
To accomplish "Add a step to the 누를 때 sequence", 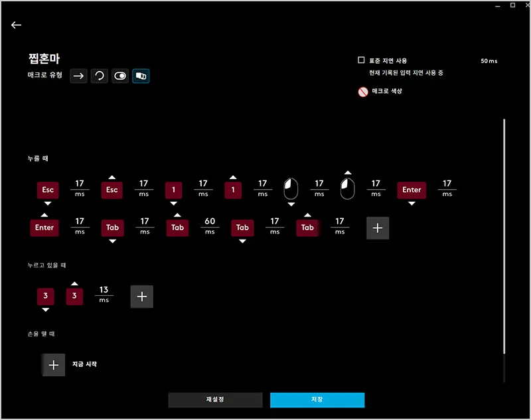I will (x=378, y=228).
